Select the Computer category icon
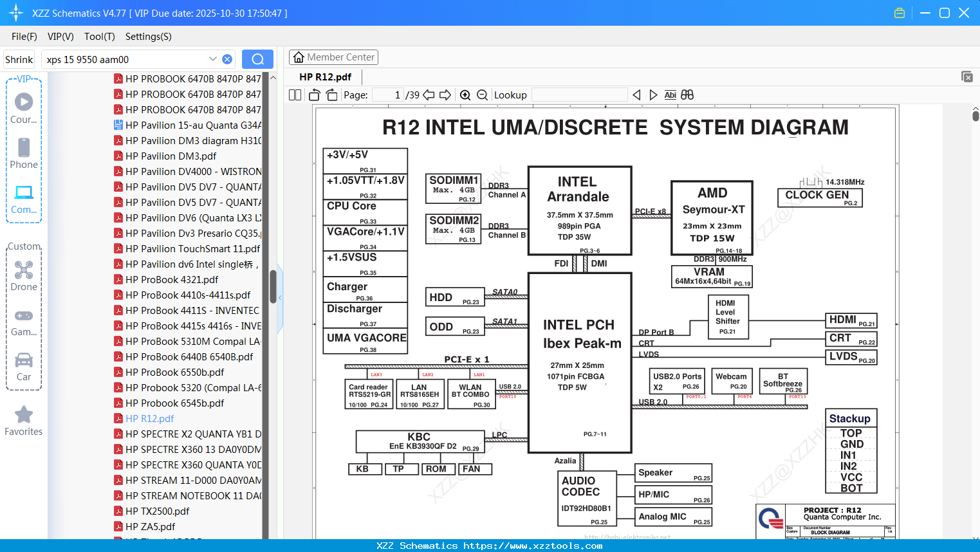980x552 pixels. (24, 199)
